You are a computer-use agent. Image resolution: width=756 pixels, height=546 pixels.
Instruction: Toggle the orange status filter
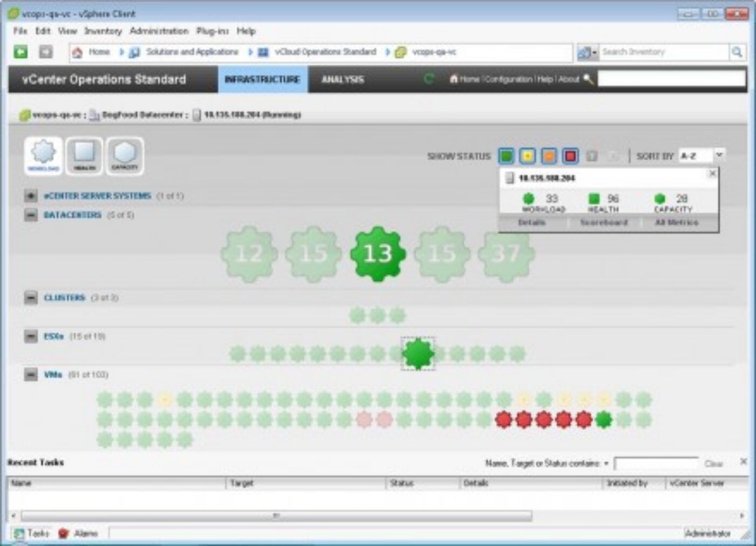549,156
